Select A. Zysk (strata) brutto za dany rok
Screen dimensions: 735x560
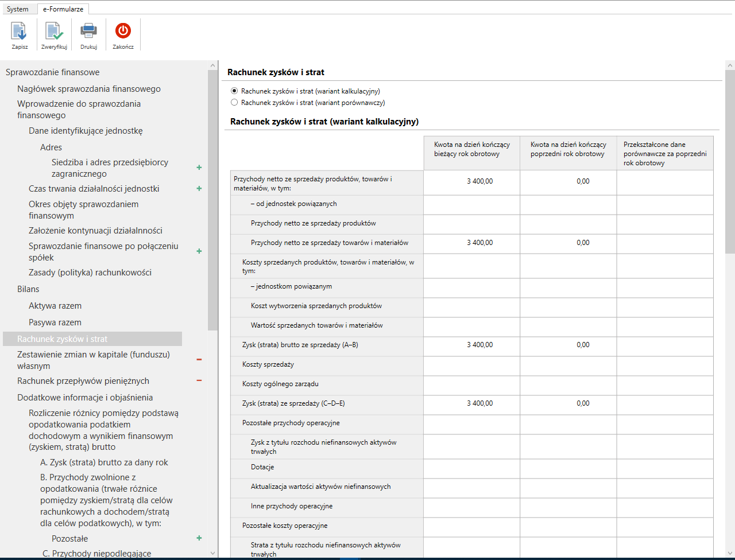(104, 462)
